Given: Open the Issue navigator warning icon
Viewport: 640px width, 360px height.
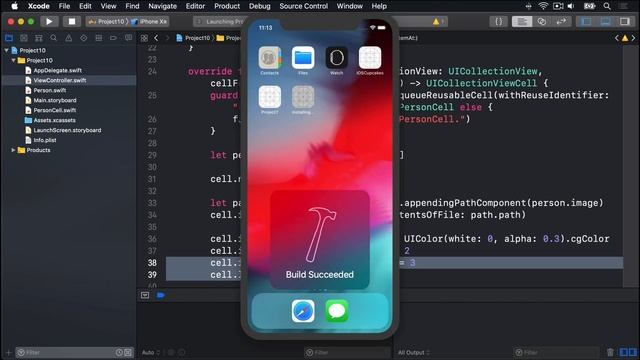Looking at the screenshot, I should pos(69,38).
